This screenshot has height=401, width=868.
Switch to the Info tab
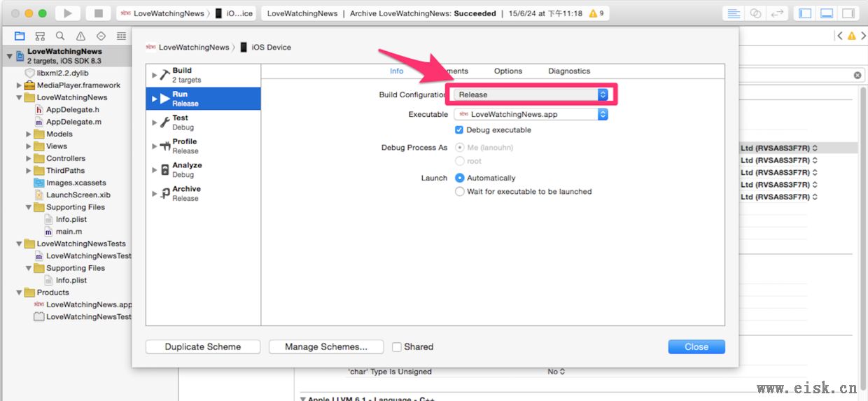396,71
